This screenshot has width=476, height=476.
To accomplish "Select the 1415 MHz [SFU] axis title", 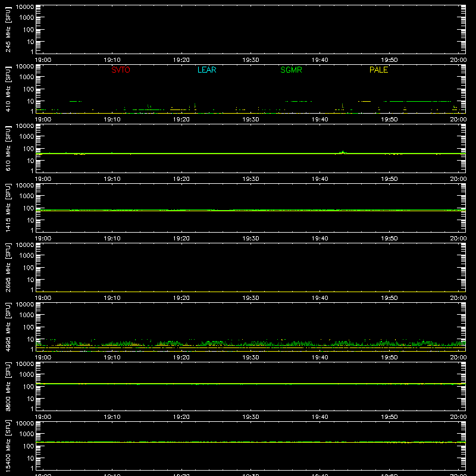I will [8, 208].
